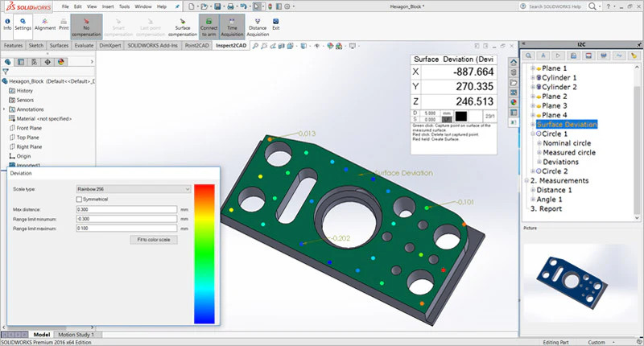Screen dimensions: 644x346
Task: Select Front Plane in feature tree
Action: (x=29, y=128)
